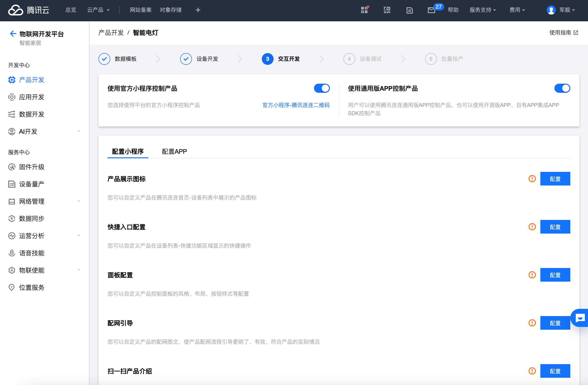Image resolution: width=588 pixels, height=385 pixels.
Task: Switch to the 配置APP tab
Action: pos(174,151)
